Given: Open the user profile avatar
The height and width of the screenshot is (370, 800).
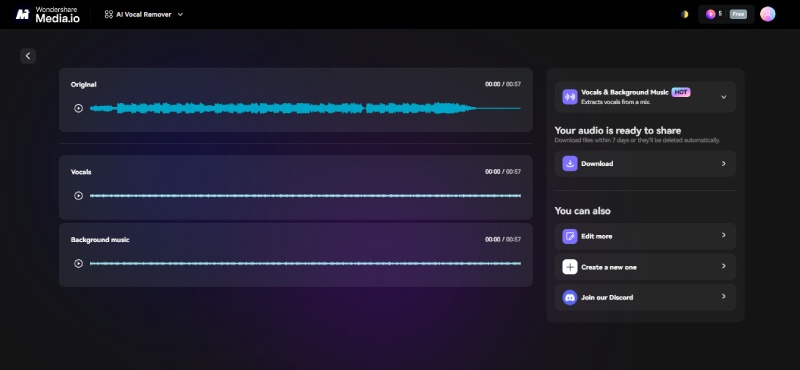Looking at the screenshot, I should (767, 14).
